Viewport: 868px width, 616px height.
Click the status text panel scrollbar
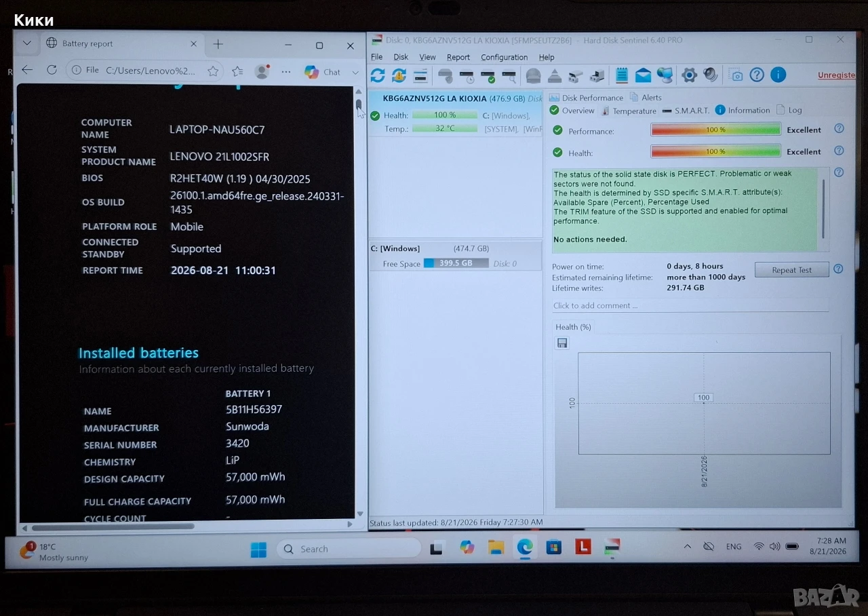pyautogui.click(x=825, y=209)
